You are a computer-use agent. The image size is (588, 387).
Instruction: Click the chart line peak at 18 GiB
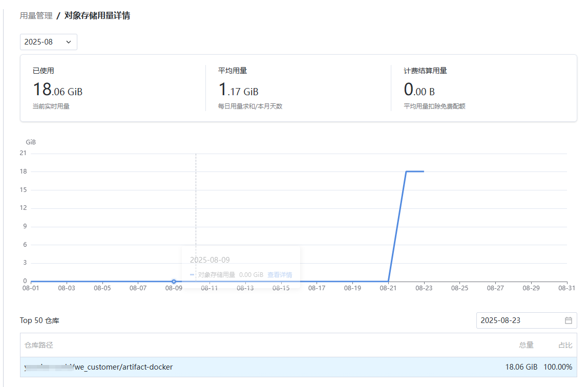415,171
